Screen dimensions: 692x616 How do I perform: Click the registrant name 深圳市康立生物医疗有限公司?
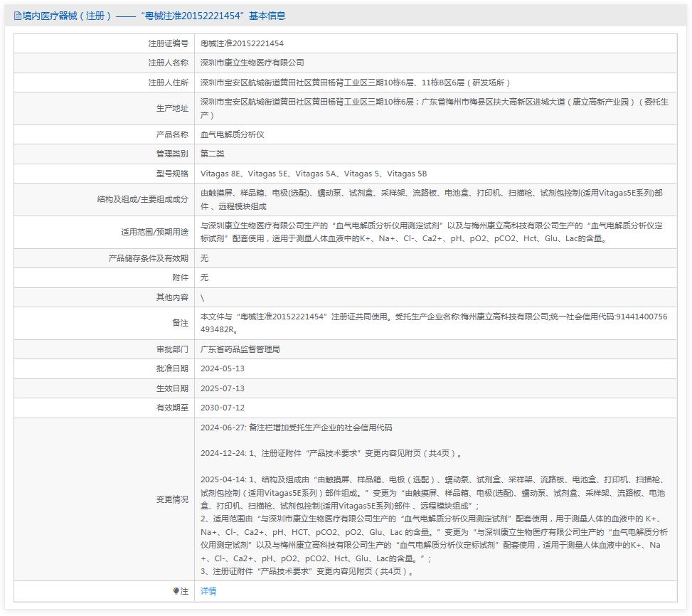(252, 63)
